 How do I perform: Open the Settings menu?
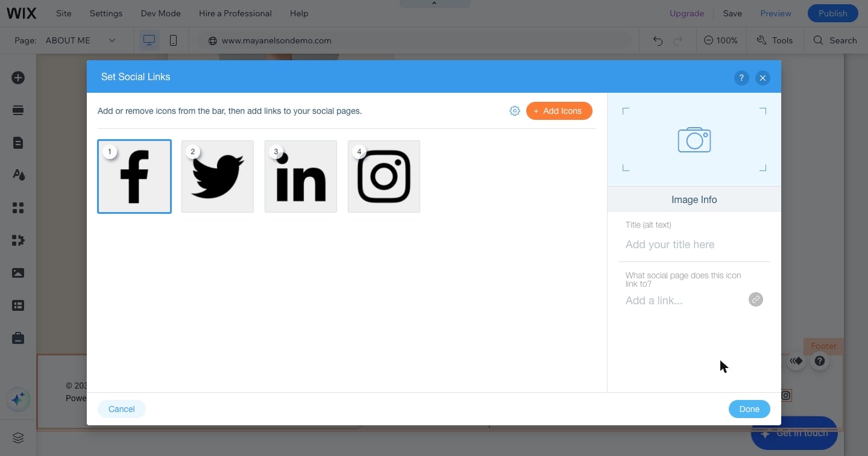coord(106,13)
